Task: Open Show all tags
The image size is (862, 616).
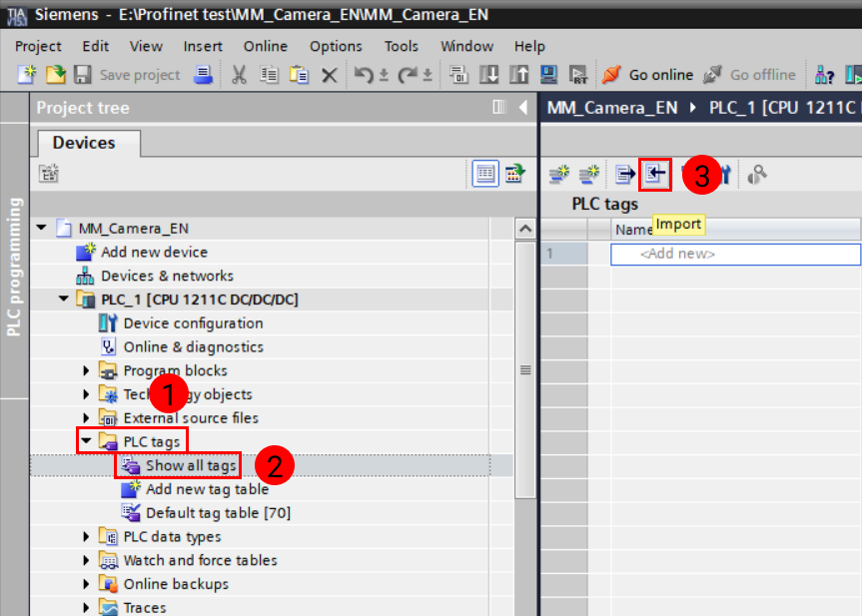Action: pos(191,466)
